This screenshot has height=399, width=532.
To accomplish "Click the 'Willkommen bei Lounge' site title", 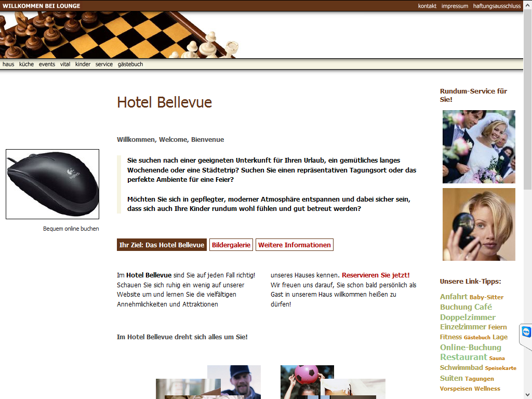I will pos(42,6).
